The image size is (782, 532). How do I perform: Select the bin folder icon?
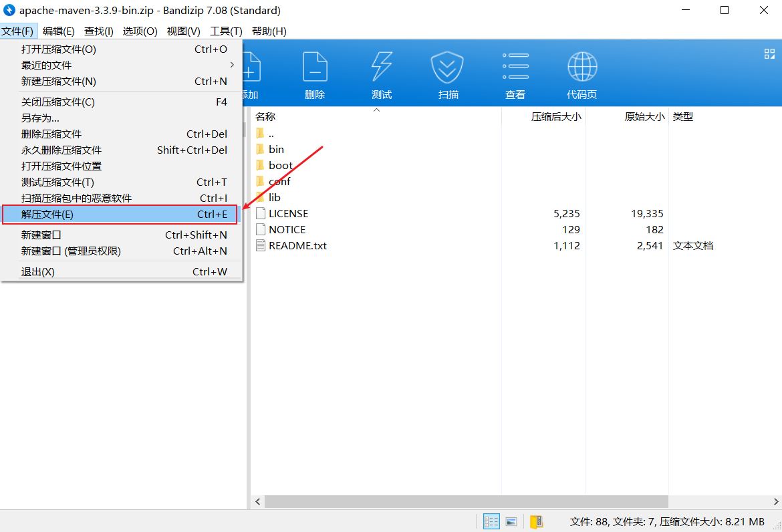click(260, 149)
